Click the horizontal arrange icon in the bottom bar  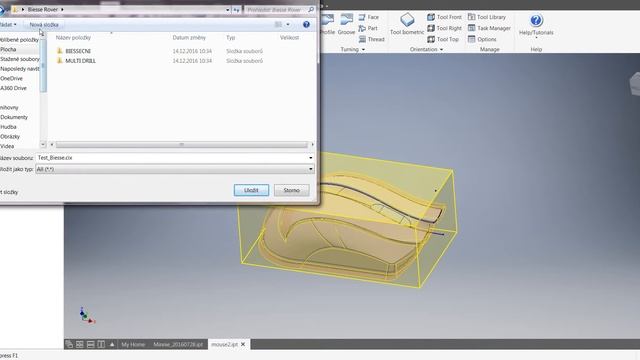pyautogui.click(x=91, y=344)
